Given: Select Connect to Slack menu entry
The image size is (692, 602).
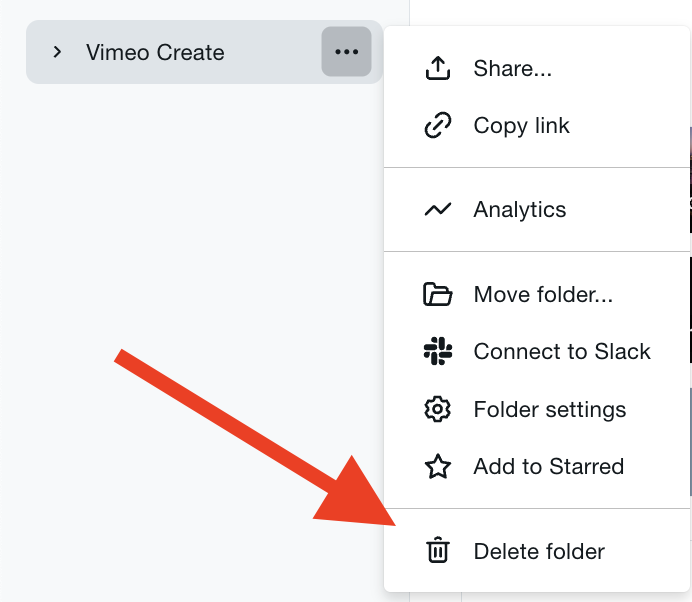Looking at the screenshot, I should (x=561, y=352).
